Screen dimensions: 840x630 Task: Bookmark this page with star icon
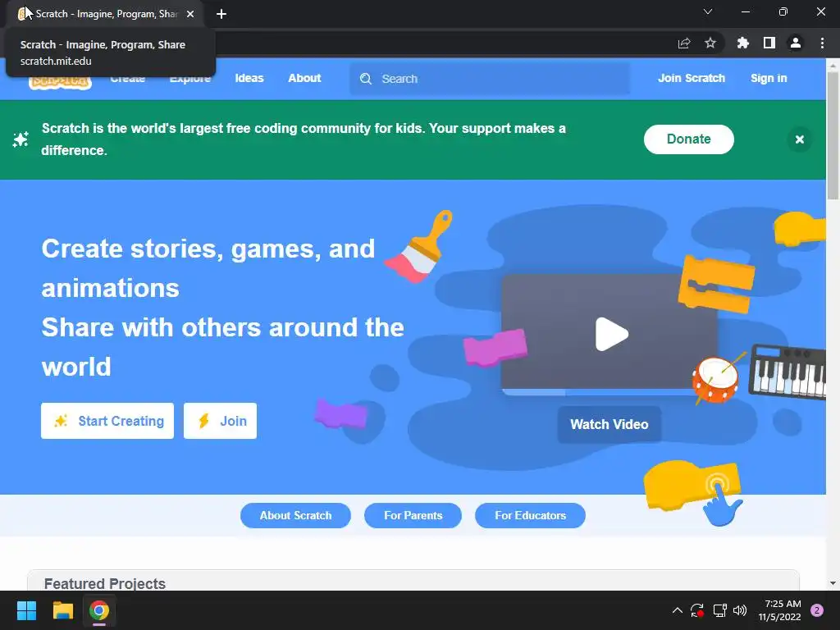(x=710, y=43)
